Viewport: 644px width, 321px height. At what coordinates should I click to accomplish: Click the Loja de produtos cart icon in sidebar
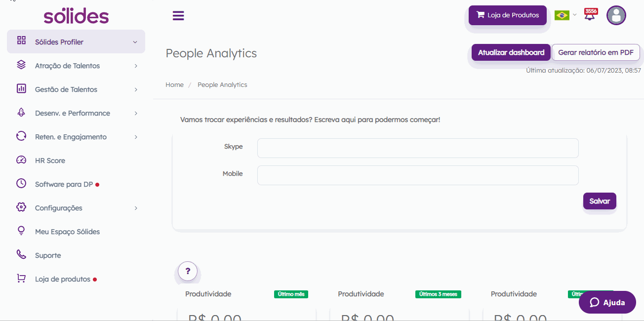click(x=21, y=279)
